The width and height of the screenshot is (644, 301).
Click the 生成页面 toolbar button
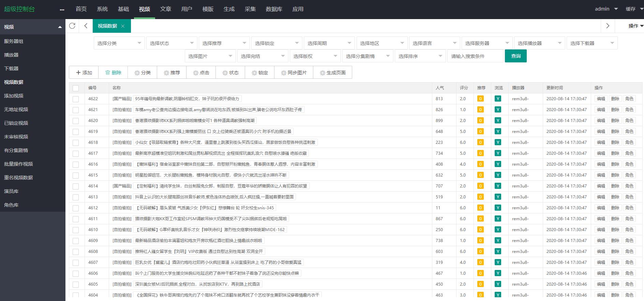[332, 73]
